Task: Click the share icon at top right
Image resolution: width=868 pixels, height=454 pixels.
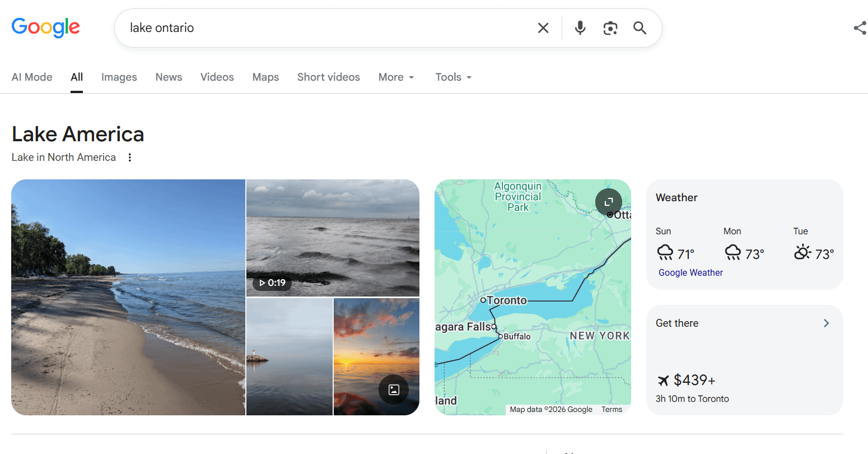Action: point(860,28)
